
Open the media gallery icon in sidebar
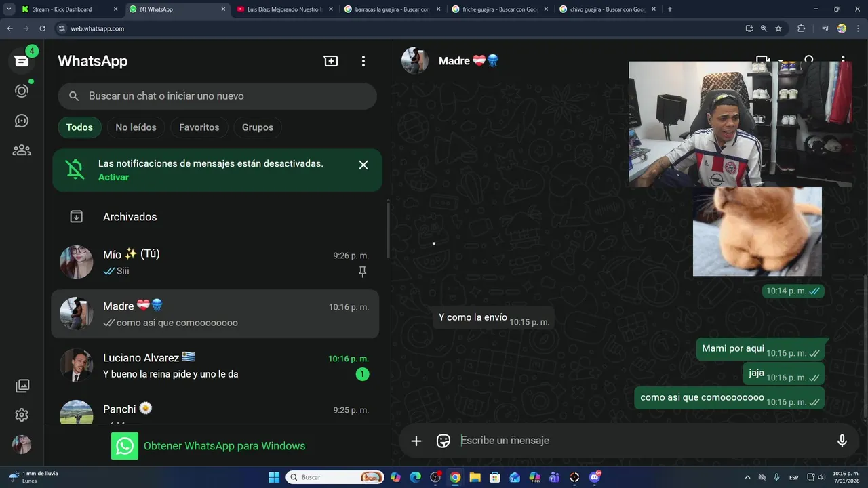pos(22,386)
